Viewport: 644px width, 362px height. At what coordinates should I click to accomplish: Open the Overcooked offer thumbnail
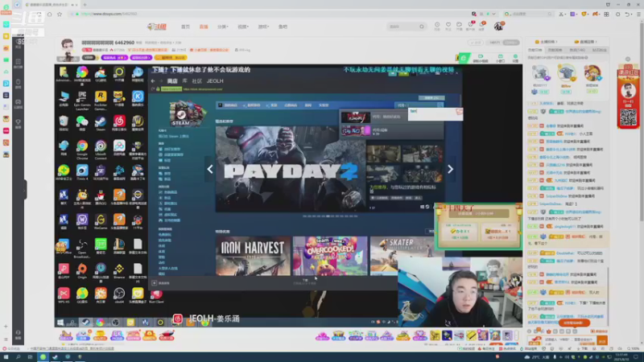click(x=330, y=256)
